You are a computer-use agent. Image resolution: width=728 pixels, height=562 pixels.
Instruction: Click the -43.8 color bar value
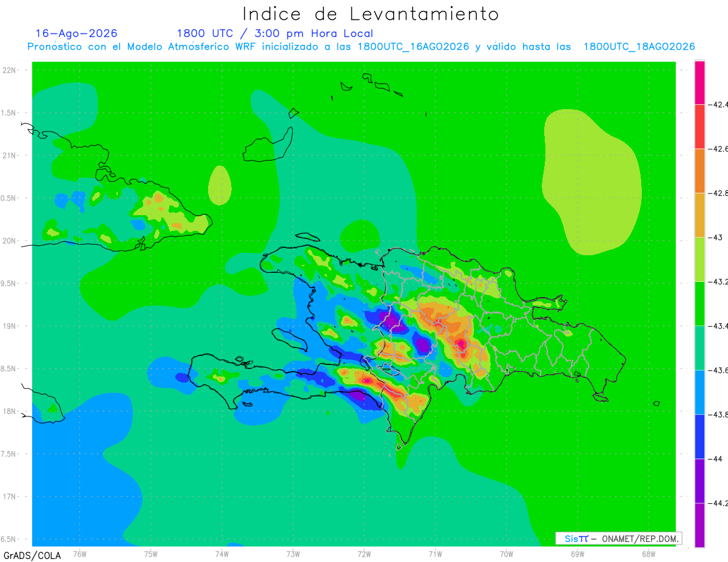pyautogui.click(x=718, y=415)
